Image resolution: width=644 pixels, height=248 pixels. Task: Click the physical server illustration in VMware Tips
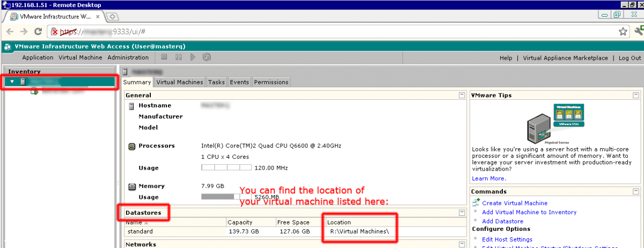(554, 124)
